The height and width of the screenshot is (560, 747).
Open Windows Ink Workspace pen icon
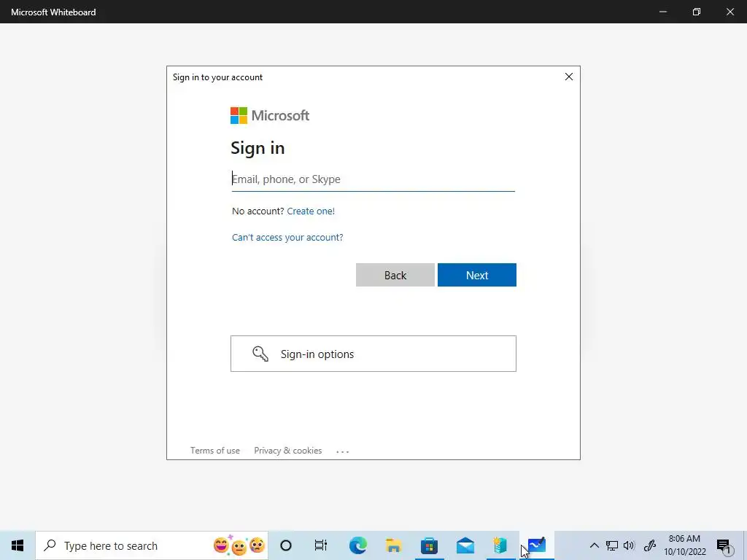coord(650,545)
